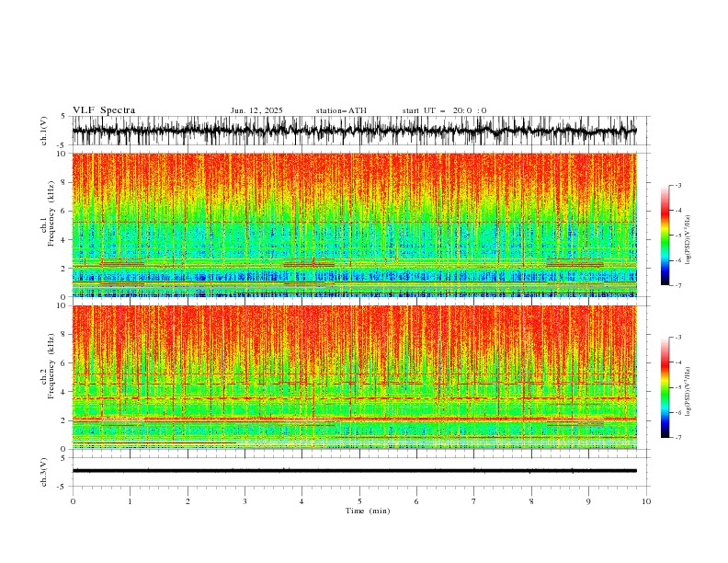Click the 'ch.3(V)' waveform axis label
This screenshot has width=728, height=563.
point(44,472)
